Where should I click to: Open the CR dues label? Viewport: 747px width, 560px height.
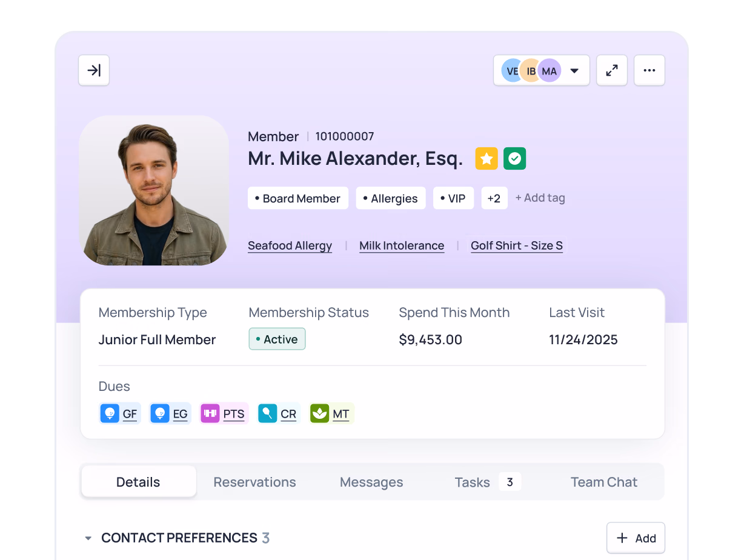point(288,415)
